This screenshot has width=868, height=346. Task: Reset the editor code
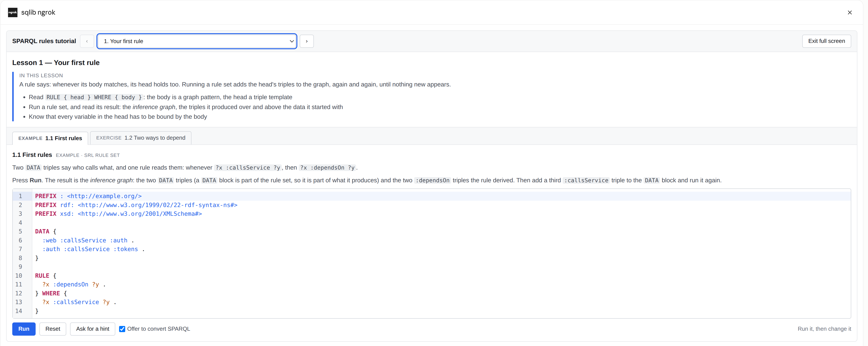(x=53, y=329)
